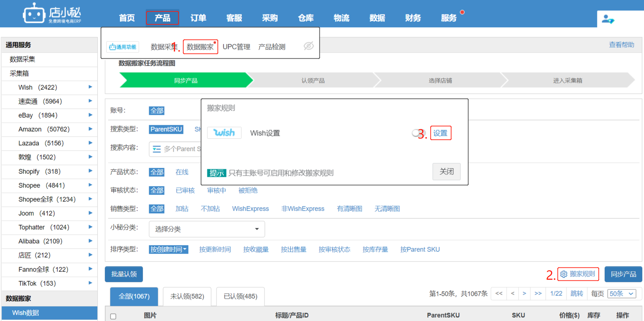Open Wish数据 in the sidebar
This screenshot has height=321, width=644.
[50, 313]
